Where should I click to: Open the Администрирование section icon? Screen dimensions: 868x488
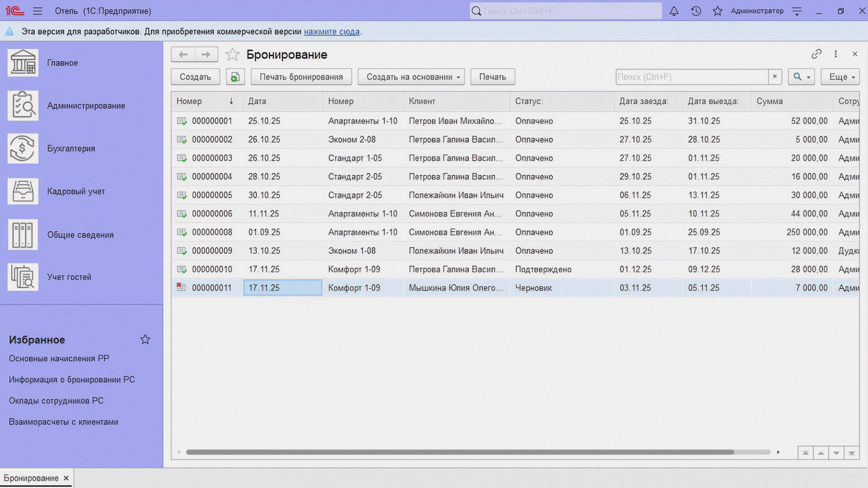click(23, 105)
